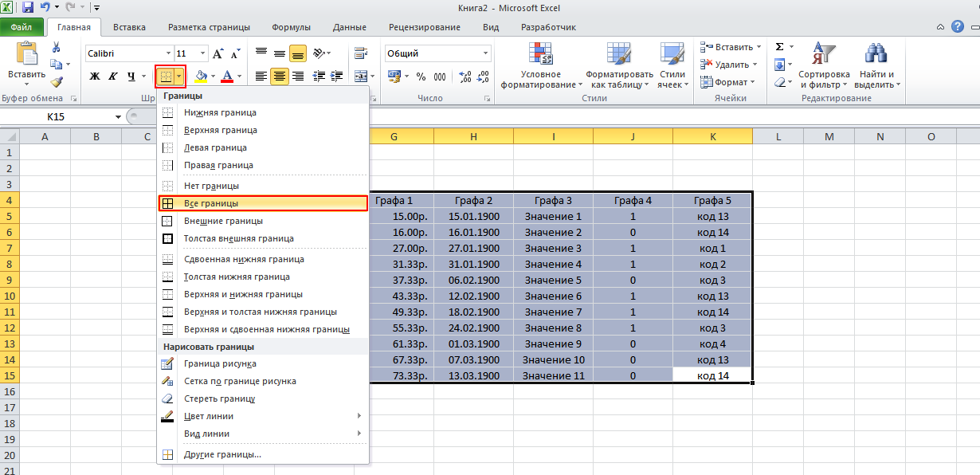Apply thousands separator 000 format
The height and width of the screenshot is (475, 980).
(x=441, y=77)
